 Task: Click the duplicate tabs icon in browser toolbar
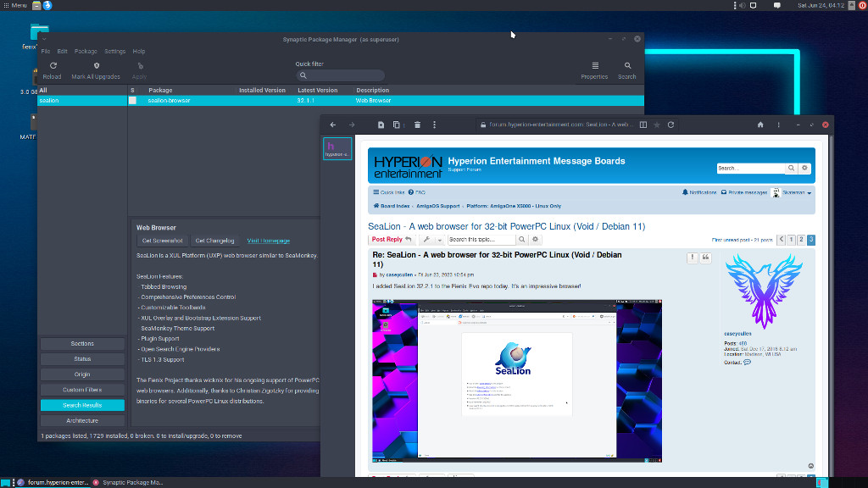click(x=397, y=125)
